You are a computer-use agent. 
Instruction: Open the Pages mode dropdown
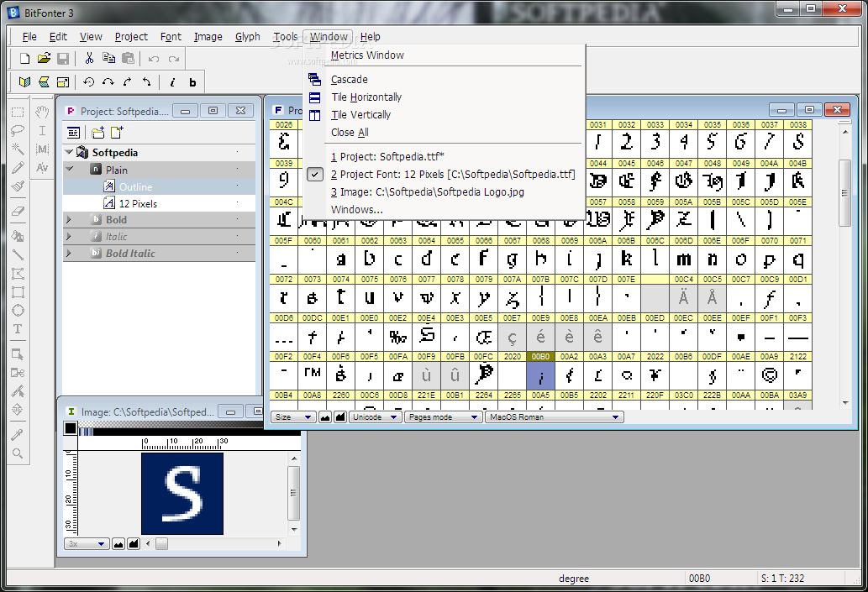(x=442, y=417)
